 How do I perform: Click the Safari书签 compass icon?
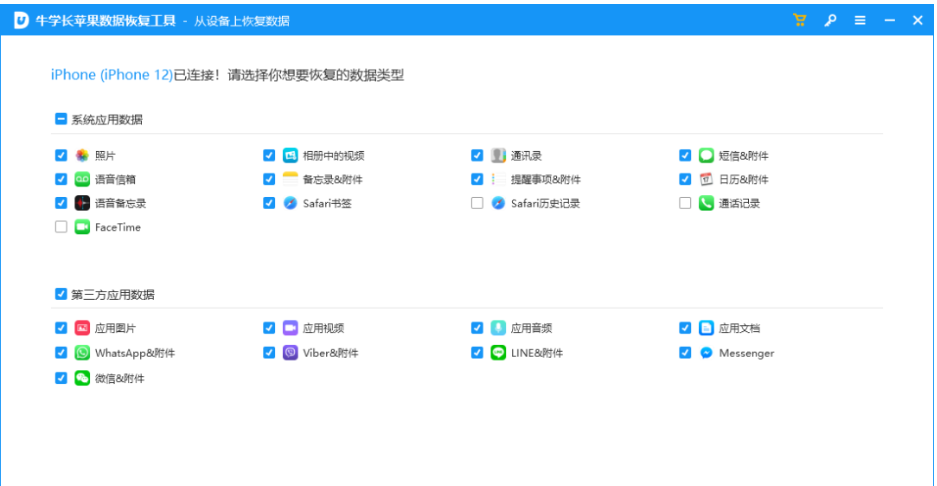pyautogui.click(x=290, y=203)
